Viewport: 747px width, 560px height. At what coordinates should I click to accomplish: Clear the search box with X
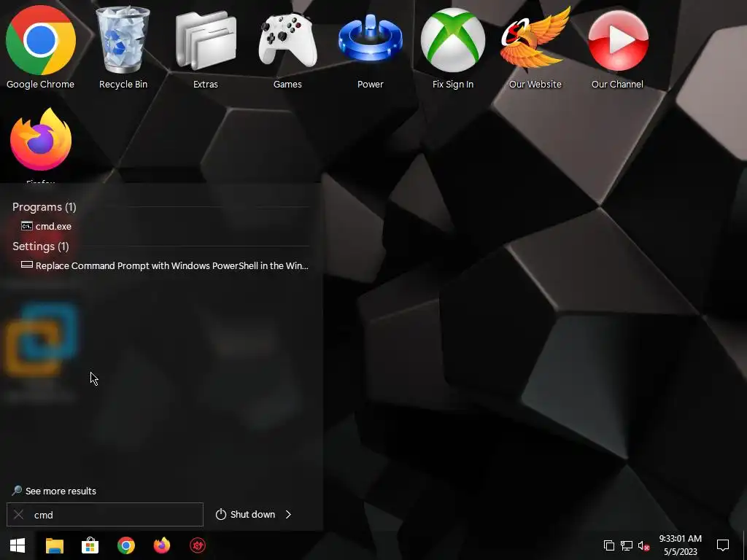(x=18, y=515)
